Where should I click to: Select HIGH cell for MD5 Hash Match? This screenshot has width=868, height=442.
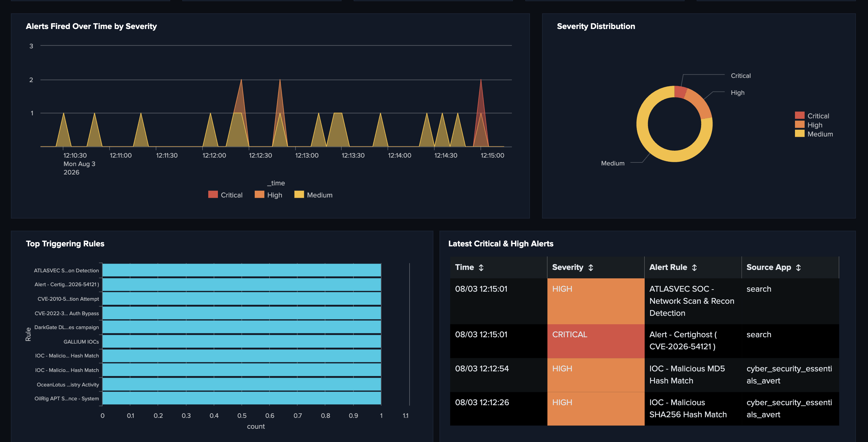coord(596,375)
